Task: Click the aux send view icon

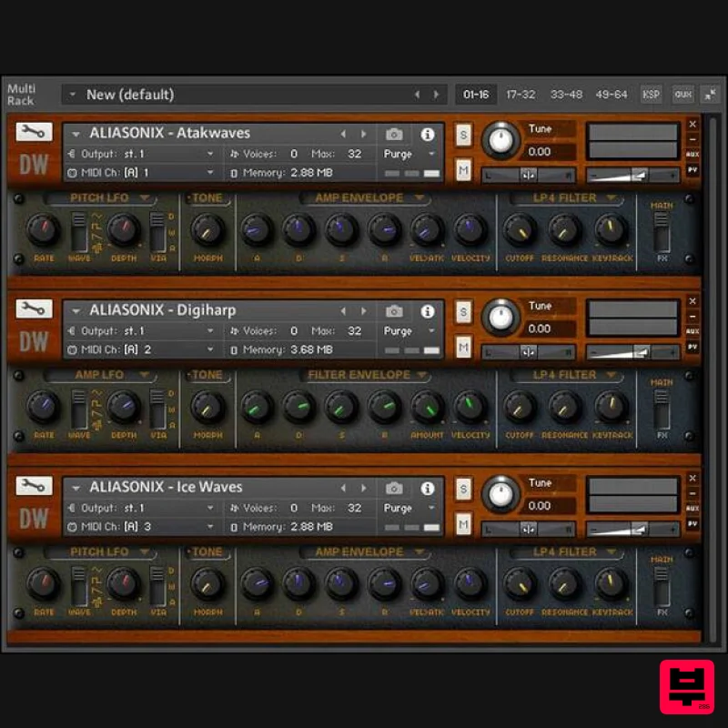Action: click(682, 94)
